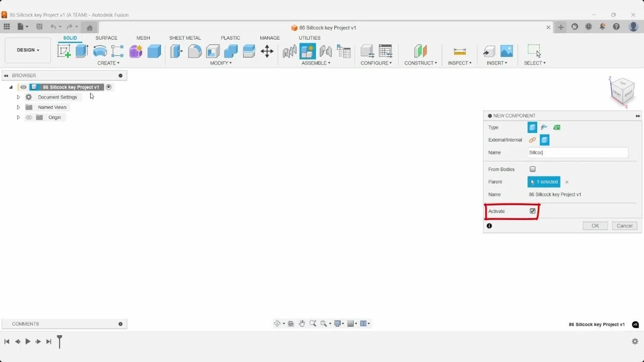Open the INSERT dropdown menu
Viewport: 644px width, 362px height.
click(x=496, y=63)
